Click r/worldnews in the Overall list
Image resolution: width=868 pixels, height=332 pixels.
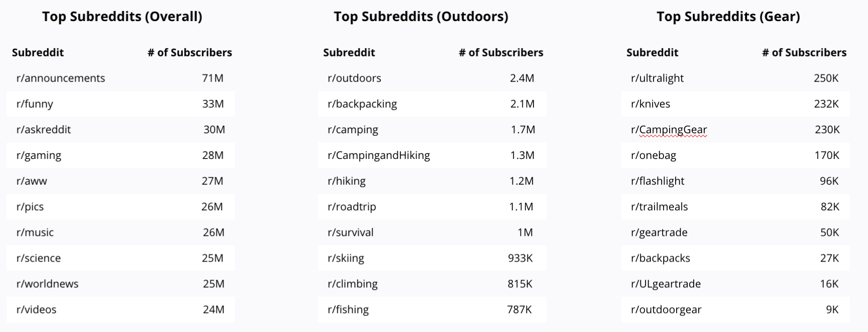[x=47, y=284]
